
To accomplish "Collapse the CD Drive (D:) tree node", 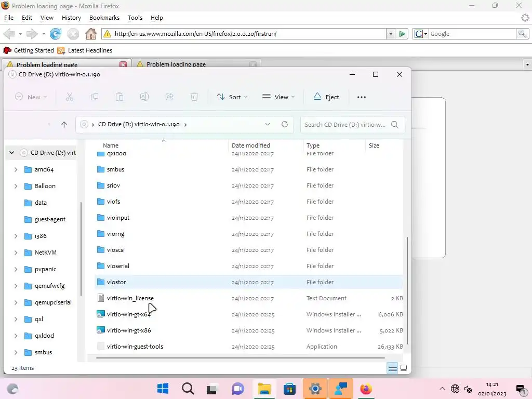I will [11, 153].
